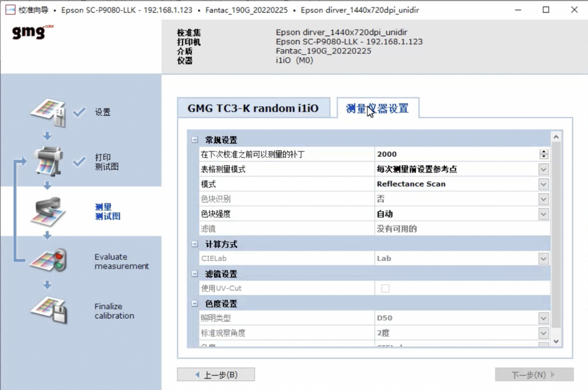This screenshot has height=390, width=588.
Task: Open the 色块识别 dropdown
Action: point(543,199)
